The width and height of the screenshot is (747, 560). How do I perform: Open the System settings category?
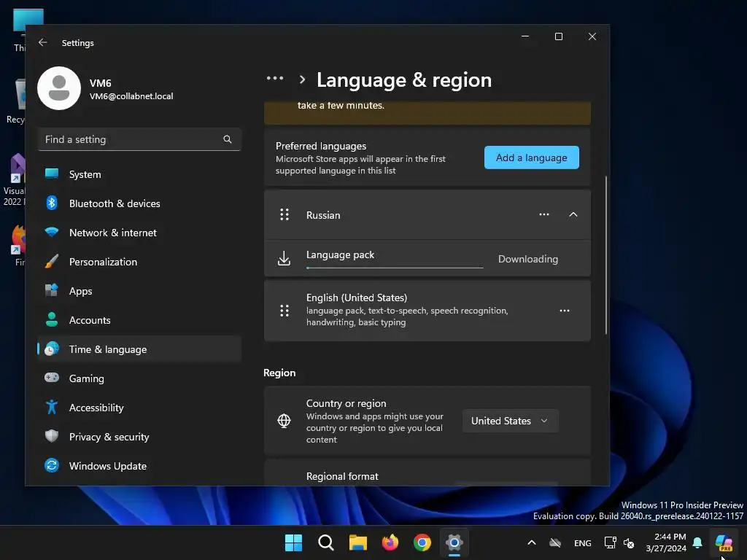[x=139, y=174]
